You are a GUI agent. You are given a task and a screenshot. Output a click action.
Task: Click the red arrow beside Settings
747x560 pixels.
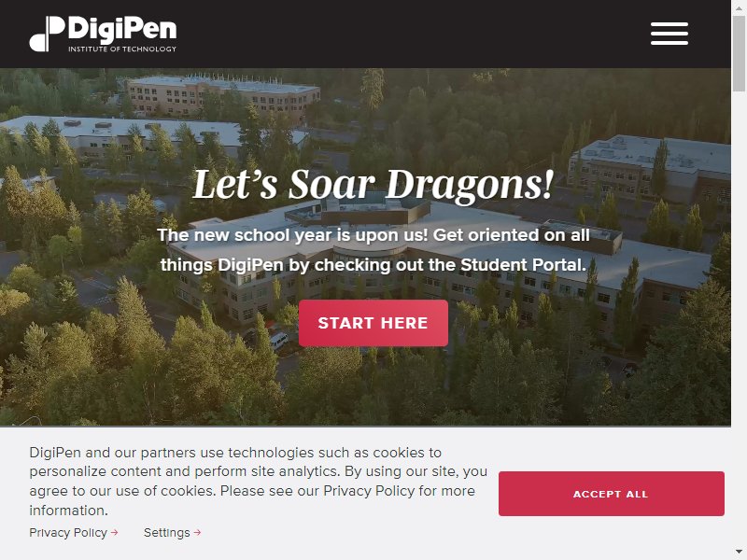(197, 533)
